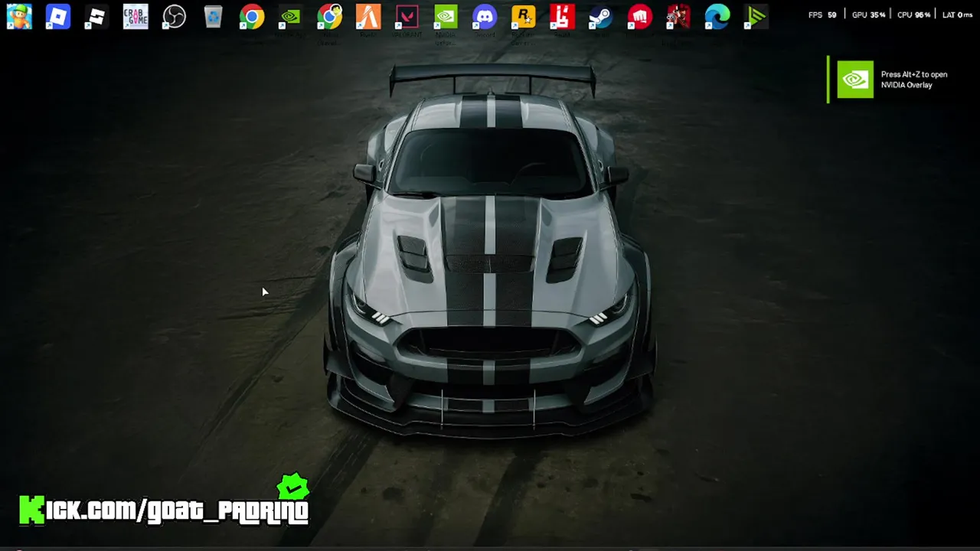Click the FPS 59 counter

coord(822,15)
